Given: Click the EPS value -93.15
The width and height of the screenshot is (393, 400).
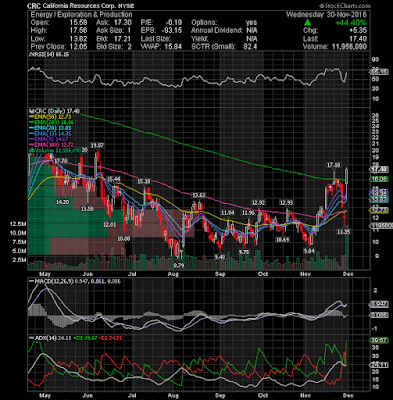Looking at the screenshot, I should point(172,31).
